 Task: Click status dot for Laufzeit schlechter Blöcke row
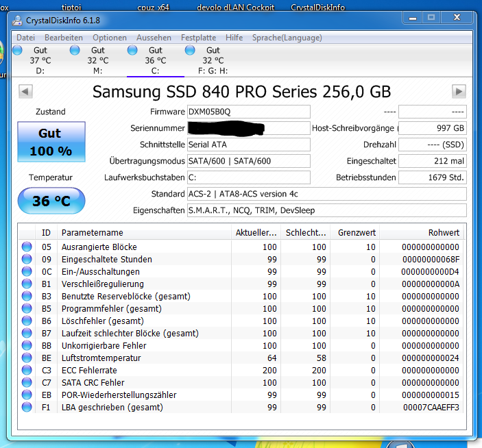pos(27,333)
